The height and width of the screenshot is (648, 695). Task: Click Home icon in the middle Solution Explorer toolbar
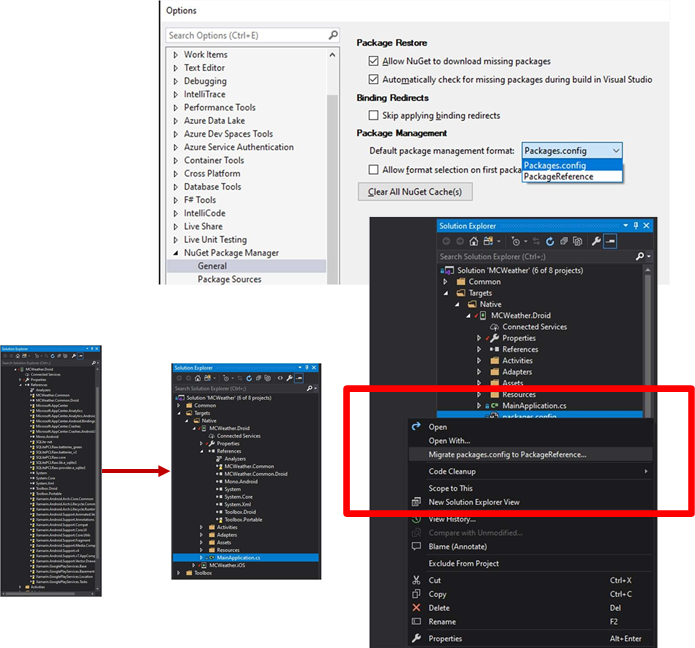(198, 378)
